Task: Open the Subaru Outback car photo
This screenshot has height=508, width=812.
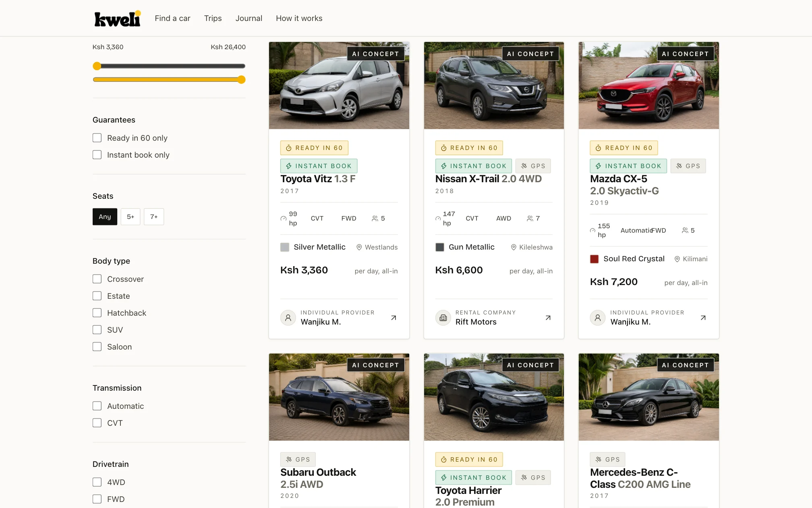Action: click(339, 397)
